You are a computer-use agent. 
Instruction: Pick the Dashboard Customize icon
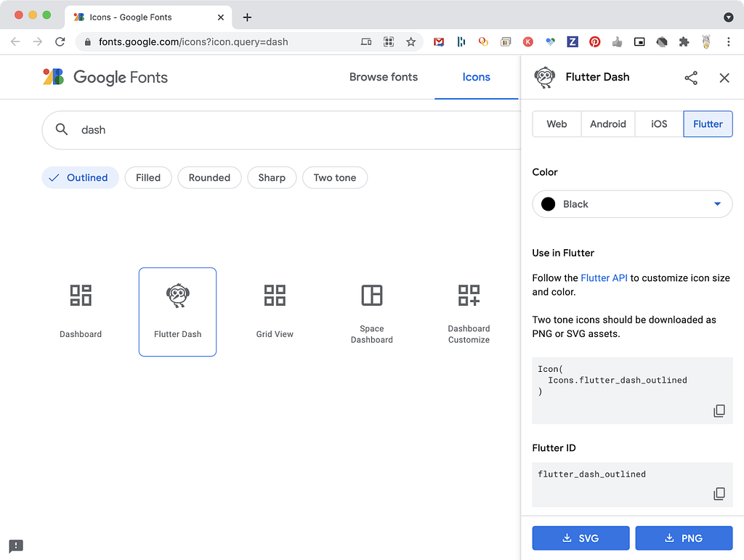click(469, 312)
